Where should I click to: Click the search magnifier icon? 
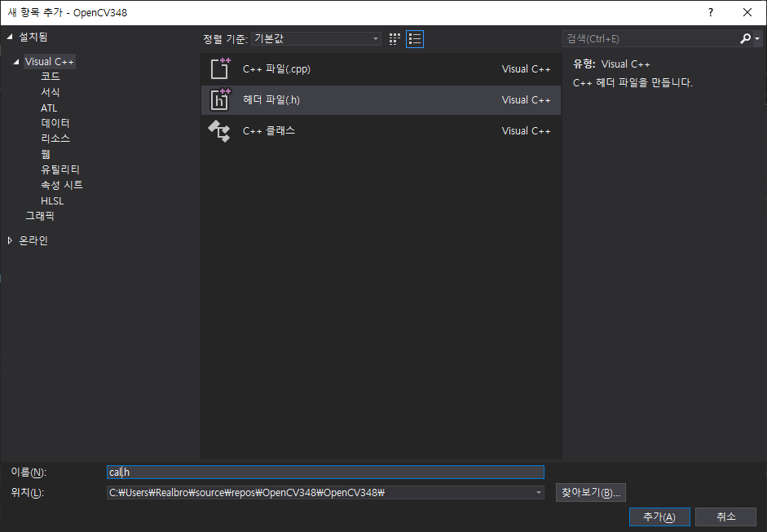coord(745,38)
